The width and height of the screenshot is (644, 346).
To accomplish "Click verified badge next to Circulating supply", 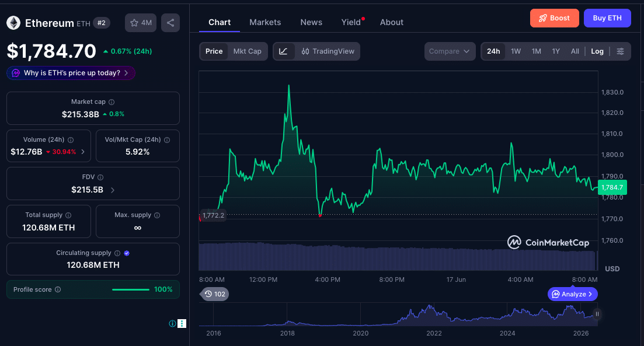I will (127, 253).
